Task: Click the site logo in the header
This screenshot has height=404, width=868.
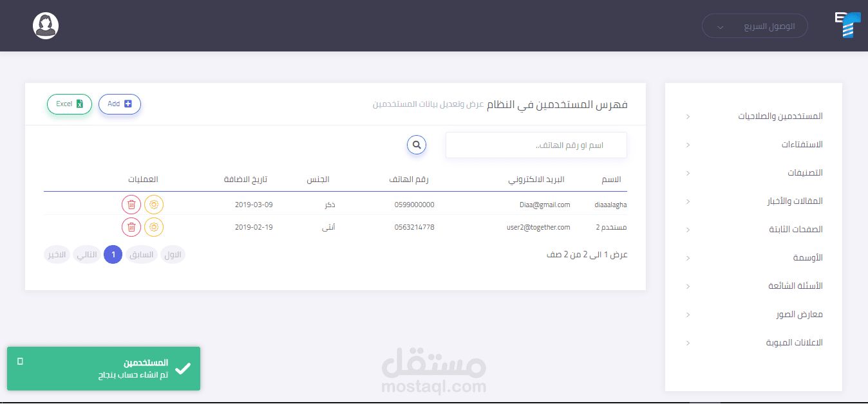Action: tap(847, 26)
